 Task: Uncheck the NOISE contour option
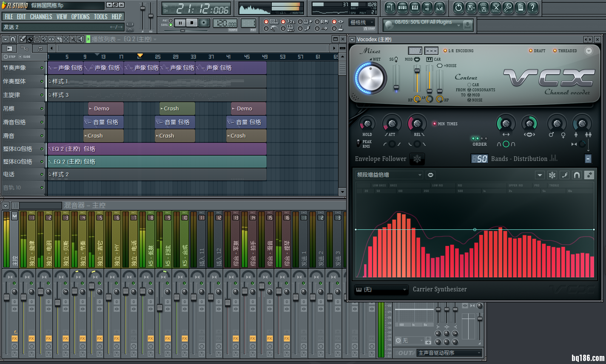pos(469,100)
